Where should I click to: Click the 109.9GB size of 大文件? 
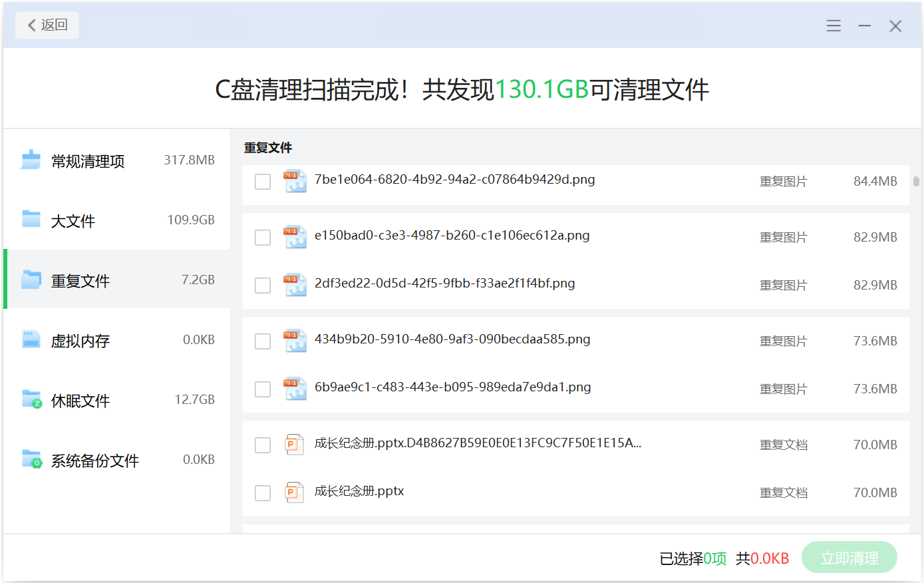191,220
